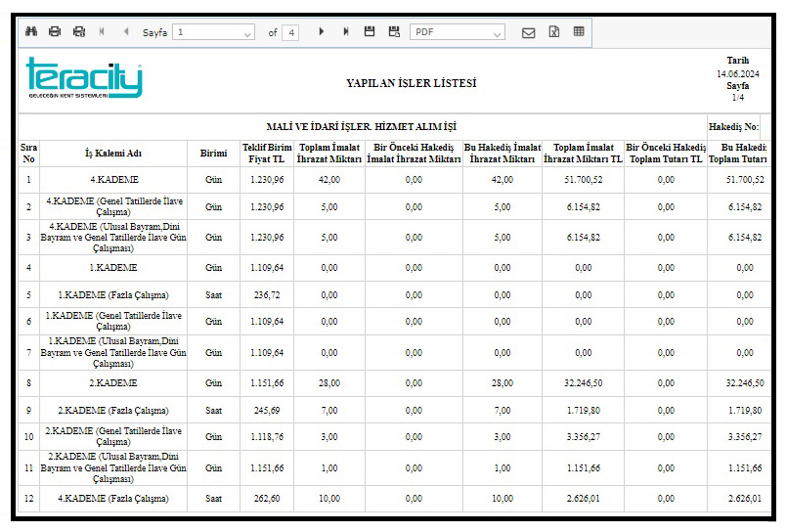787x532 pixels.
Task: Click the value 3.356,27 in Toplam İmalat İhrazat Miktarı TL
Action: coord(584,437)
